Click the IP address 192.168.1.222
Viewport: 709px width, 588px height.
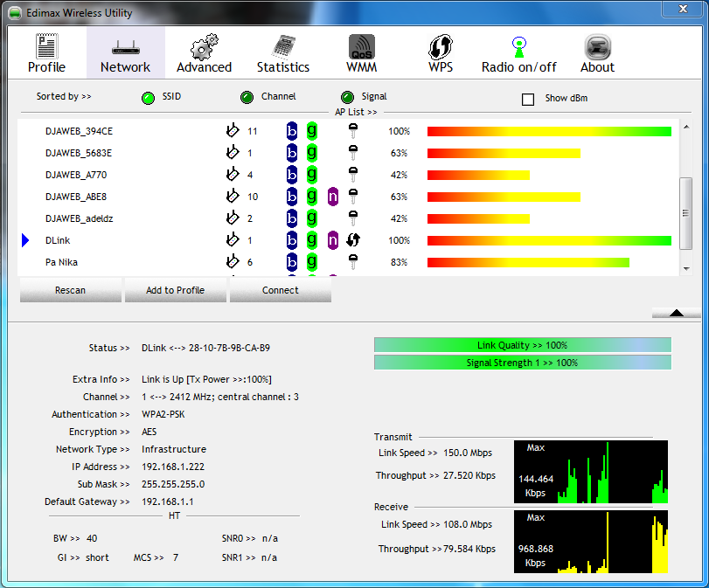tap(173, 467)
